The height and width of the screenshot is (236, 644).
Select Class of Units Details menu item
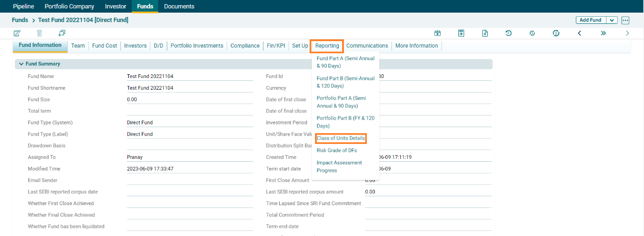(x=341, y=138)
